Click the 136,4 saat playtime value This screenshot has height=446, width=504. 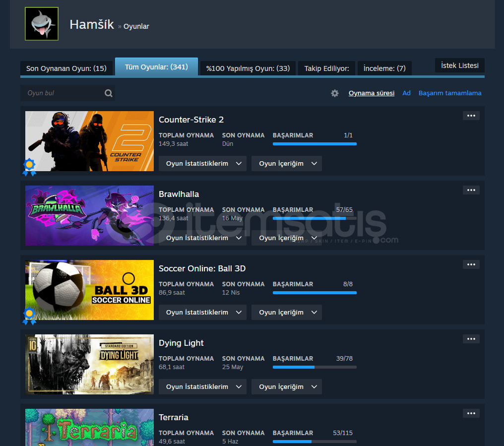coord(174,218)
